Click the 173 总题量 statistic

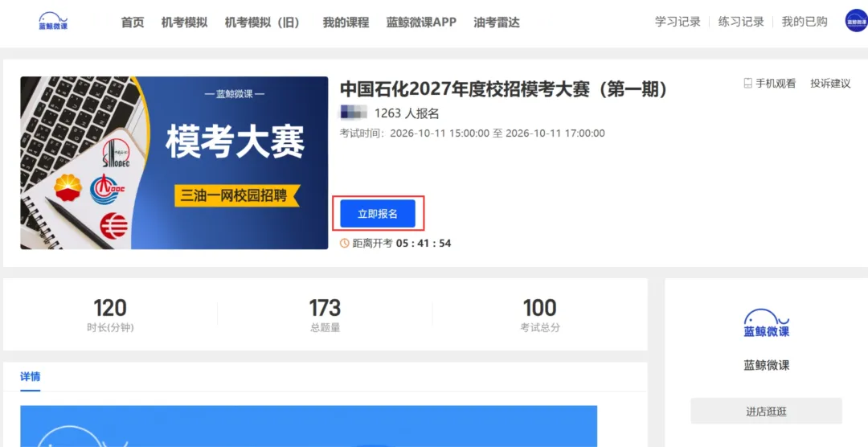point(325,314)
